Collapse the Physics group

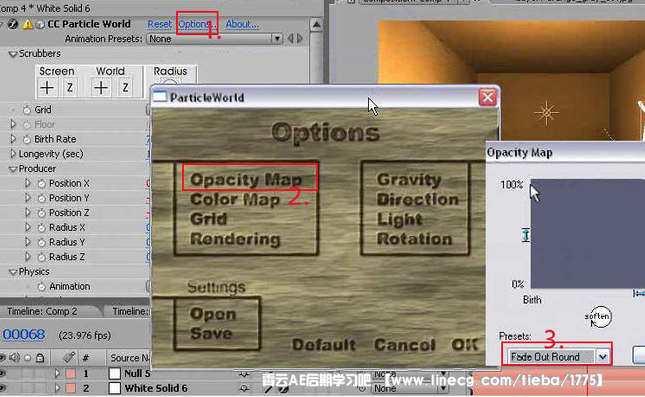[13, 272]
